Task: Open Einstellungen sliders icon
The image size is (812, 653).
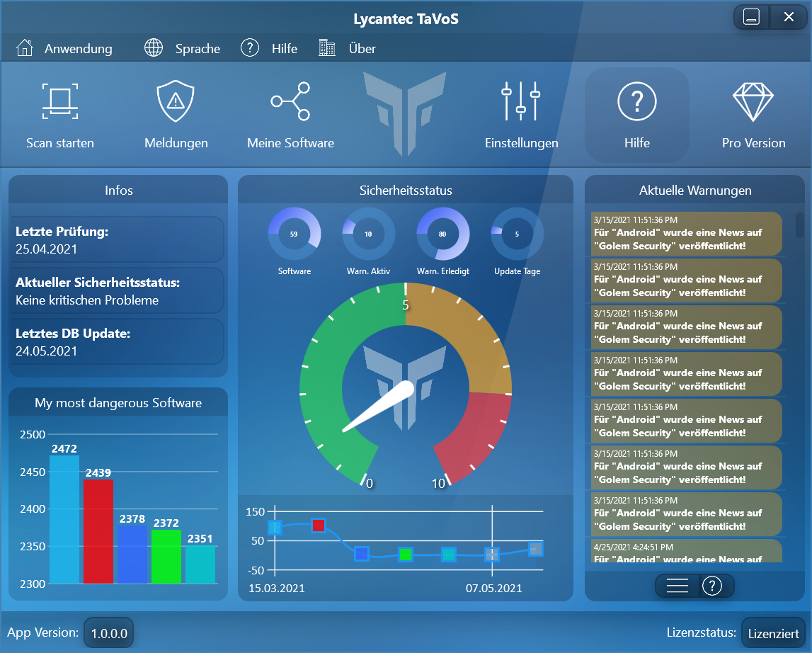Action: (x=521, y=101)
